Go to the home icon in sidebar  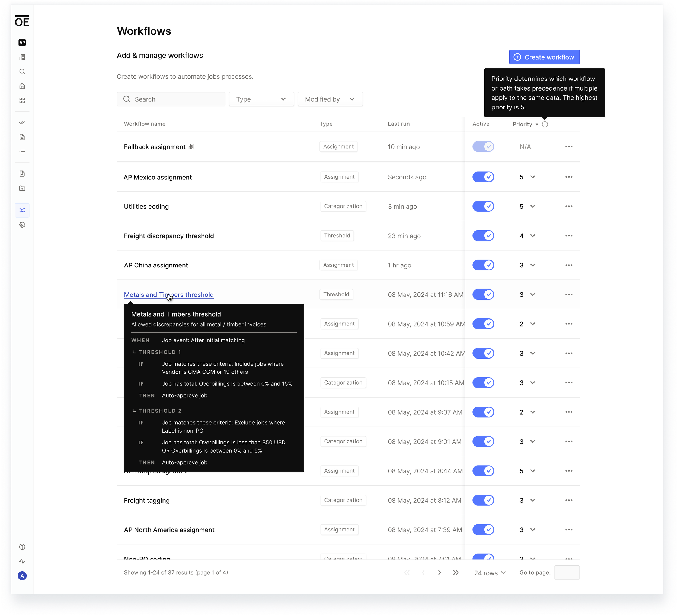tap(22, 86)
